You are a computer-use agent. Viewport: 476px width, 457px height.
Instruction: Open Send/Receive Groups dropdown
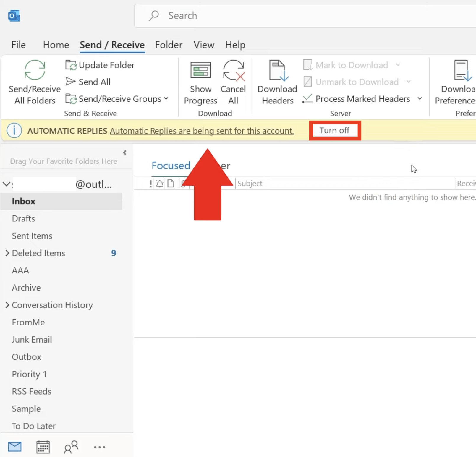click(x=117, y=99)
